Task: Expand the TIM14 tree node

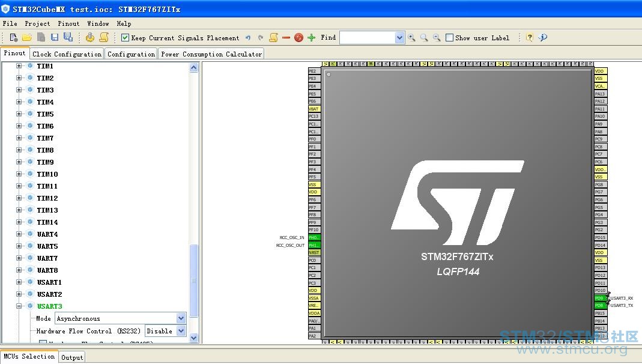Action: coord(19,222)
